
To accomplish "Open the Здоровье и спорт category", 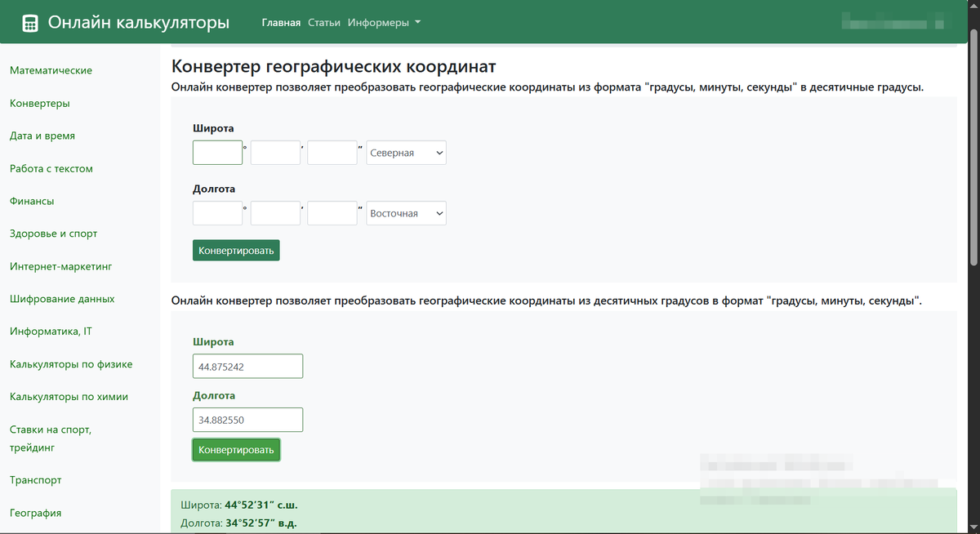I will point(53,234).
